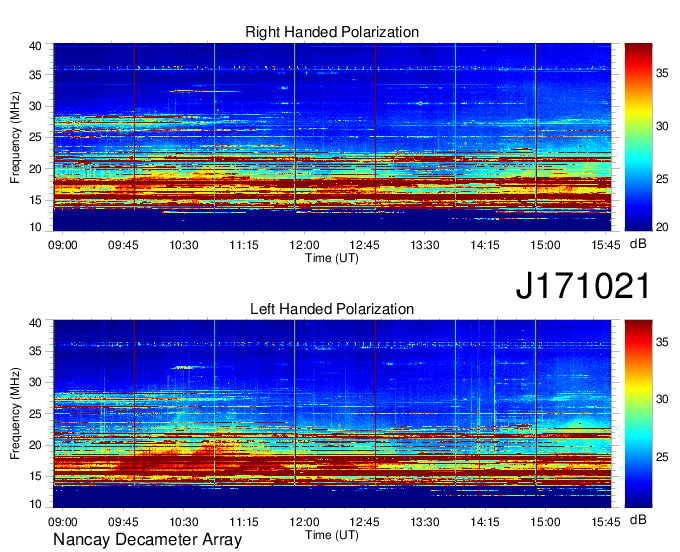Click the 11:15 tick on the left-handed plot
Image resolution: width=680 pixels, height=552 pixels.
[x=244, y=522]
